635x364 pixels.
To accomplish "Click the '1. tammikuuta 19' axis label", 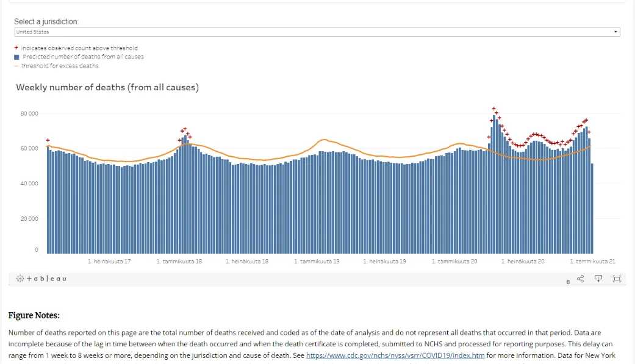I will pyautogui.click(x=317, y=262).
